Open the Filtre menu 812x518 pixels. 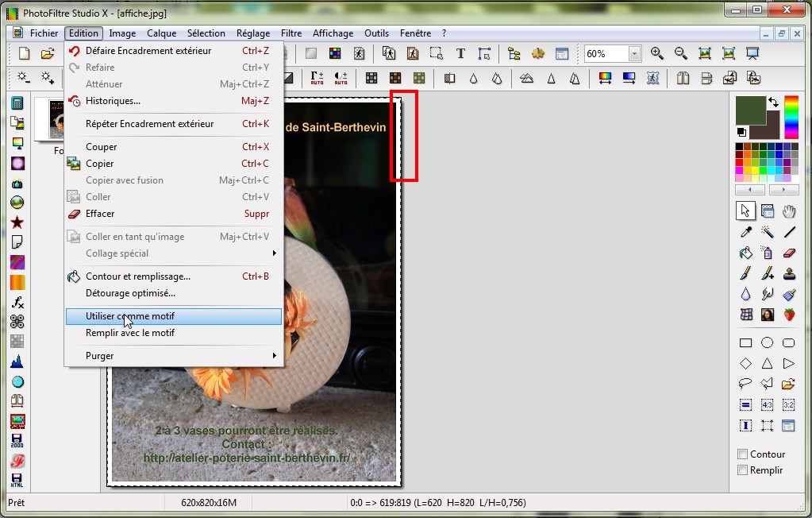coord(291,33)
